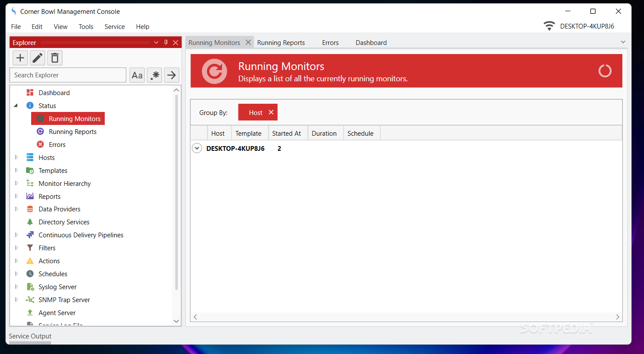Click the Agent Server upload icon
Screen dimensions: 644x354
[x=30, y=313]
